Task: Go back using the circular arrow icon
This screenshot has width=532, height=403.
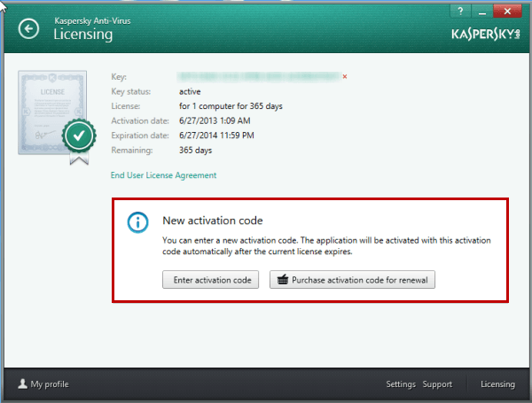Action: click(x=28, y=29)
